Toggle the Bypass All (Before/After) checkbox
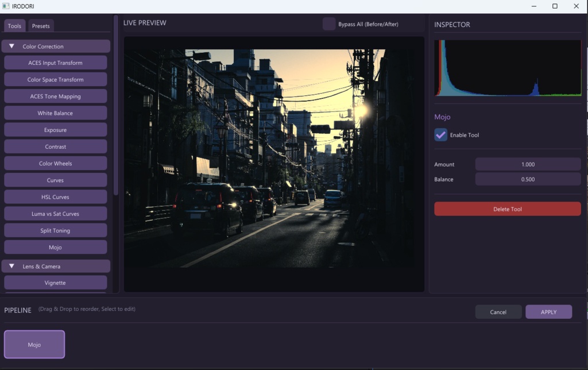The width and height of the screenshot is (588, 370). pos(329,24)
